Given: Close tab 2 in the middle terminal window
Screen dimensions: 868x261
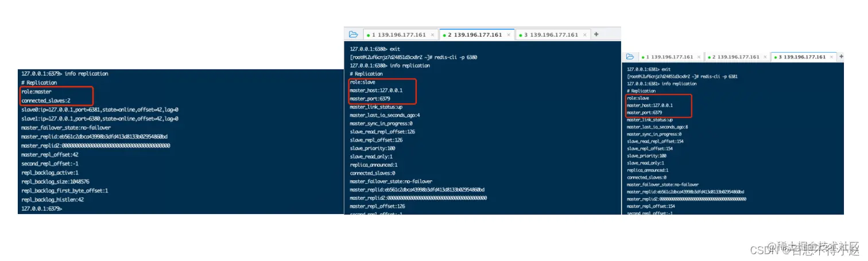Looking at the screenshot, I should coord(509,35).
